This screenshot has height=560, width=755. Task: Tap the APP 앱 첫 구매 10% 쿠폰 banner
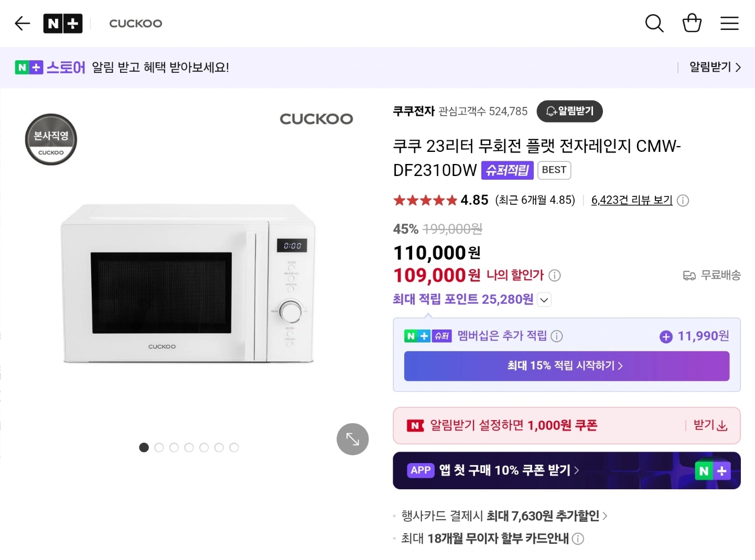tap(566, 470)
